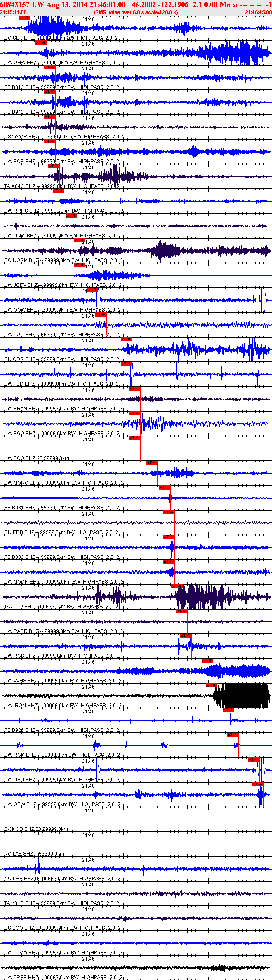Click the red pick marker on UW RCM trace
The width and height of the screenshot is (272, 980).
pyautogui.click(x=233, y=735)
